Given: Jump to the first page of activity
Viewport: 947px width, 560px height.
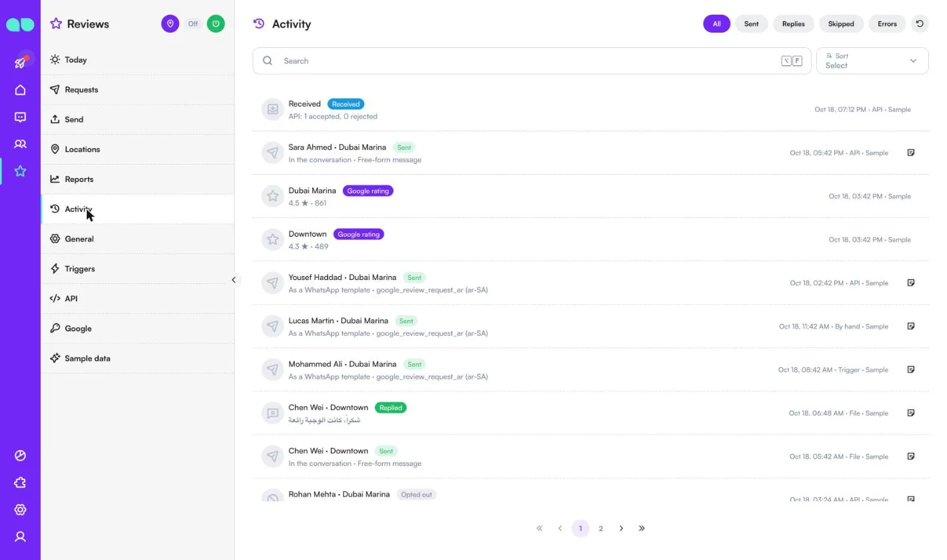Looking at the screenshot, I should [540, 529].
